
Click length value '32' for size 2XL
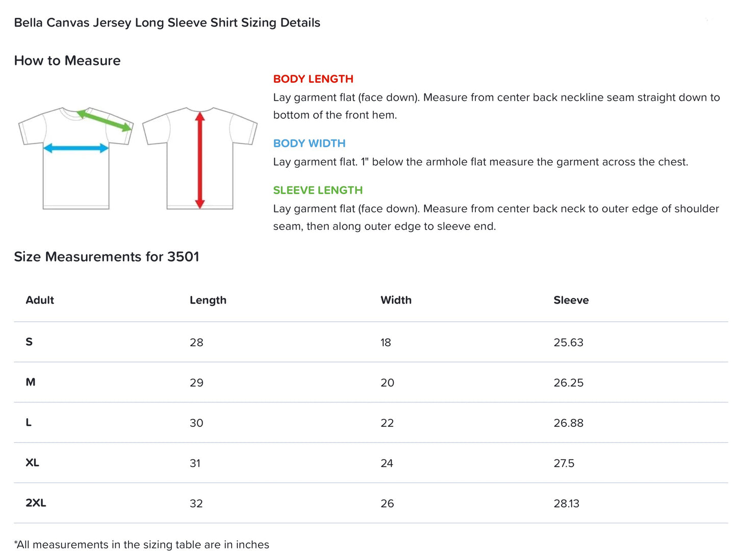196,503
